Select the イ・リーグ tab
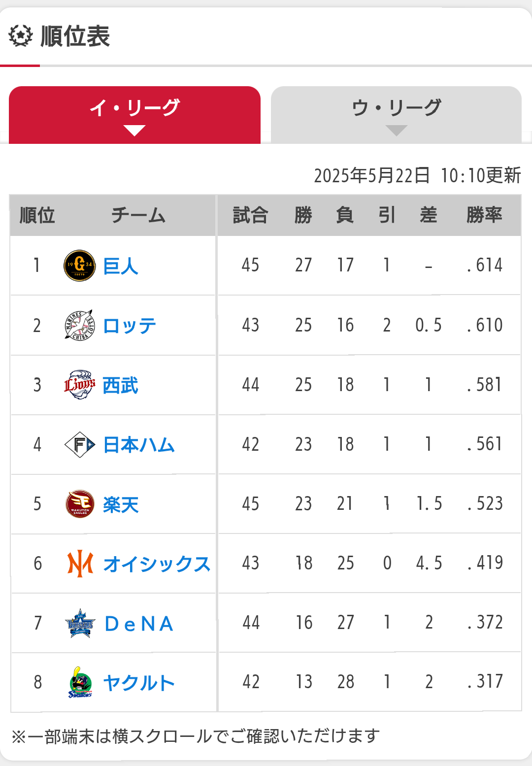Image resolution: width=532 pixels, height=766 pixels. [134, 115]
